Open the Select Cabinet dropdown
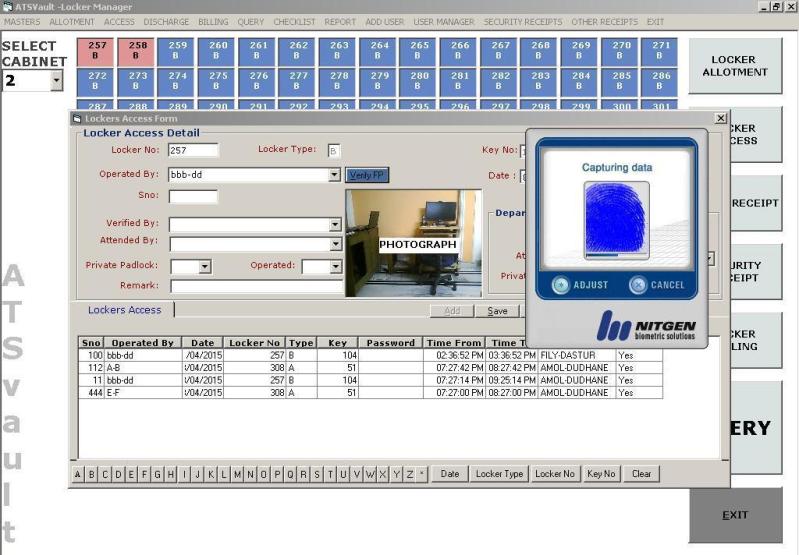Screen dimensions: 799x555 [55, 79]
